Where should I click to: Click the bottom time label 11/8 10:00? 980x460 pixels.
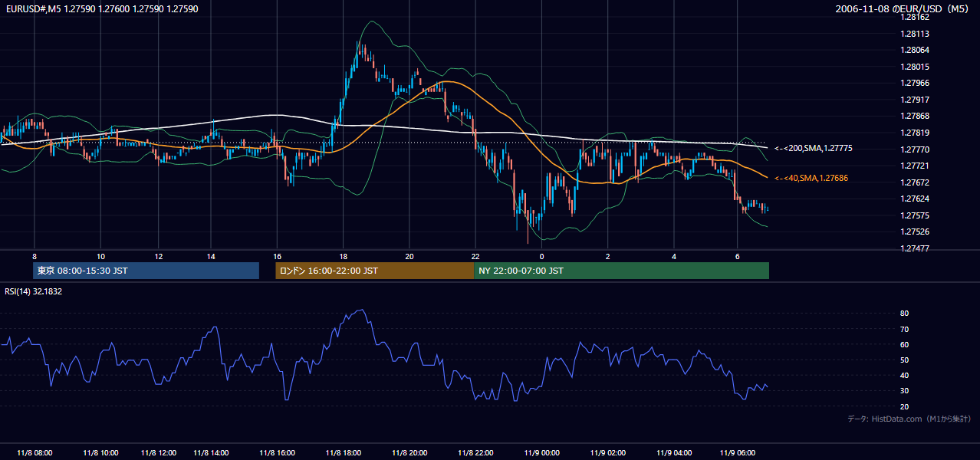pos(100,453)
